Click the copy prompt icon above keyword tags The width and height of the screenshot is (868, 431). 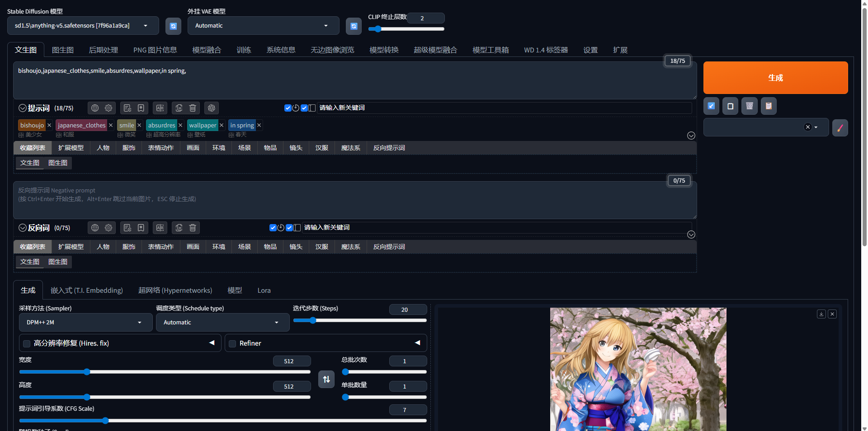(179, 108)
